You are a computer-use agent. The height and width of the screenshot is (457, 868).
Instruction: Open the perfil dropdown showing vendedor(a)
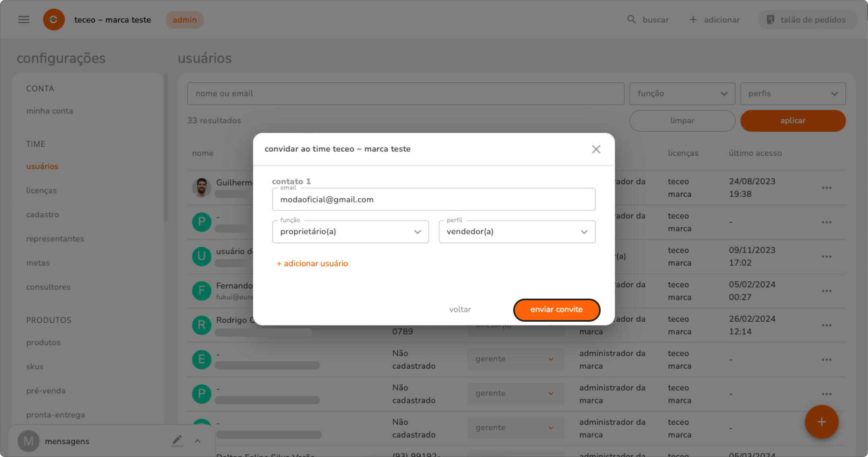pyautogui.click(x=517, y=232)
